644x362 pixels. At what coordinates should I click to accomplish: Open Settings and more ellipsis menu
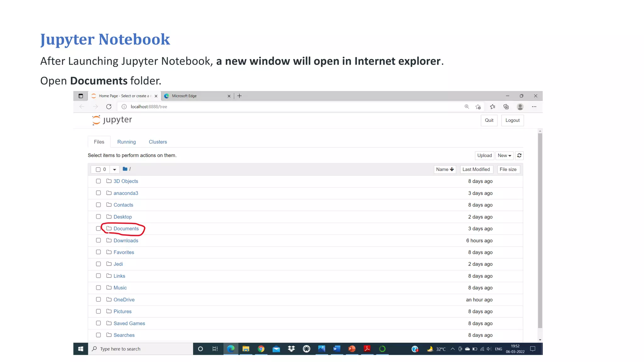[534, 107]
